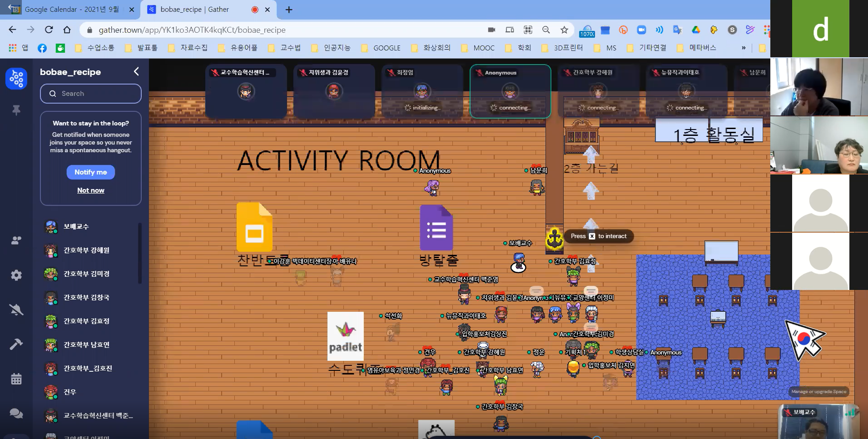Open a new browser tab
Screen dimensions: 868x439
289,10
